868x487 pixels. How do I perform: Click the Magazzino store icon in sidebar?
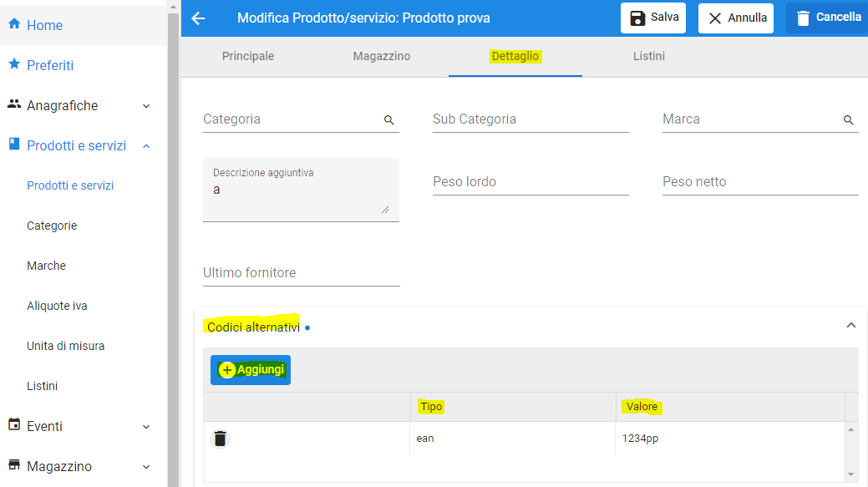tap(13, 465)
